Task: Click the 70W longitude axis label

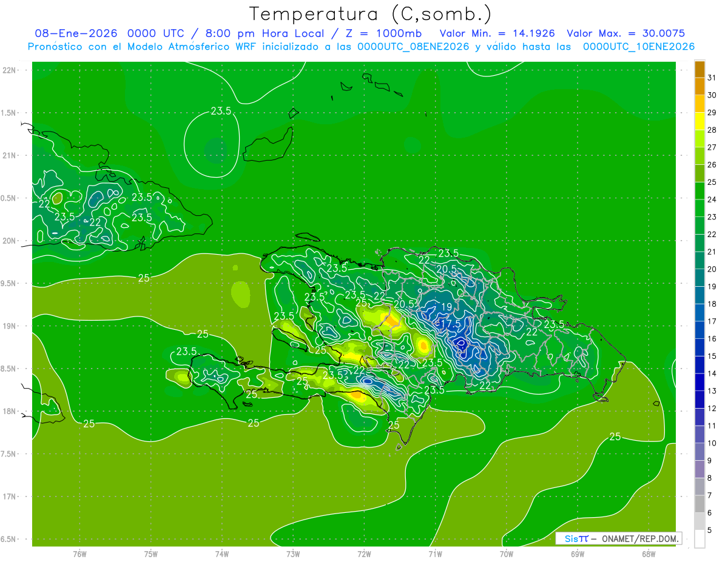Action: pos(506,554)
